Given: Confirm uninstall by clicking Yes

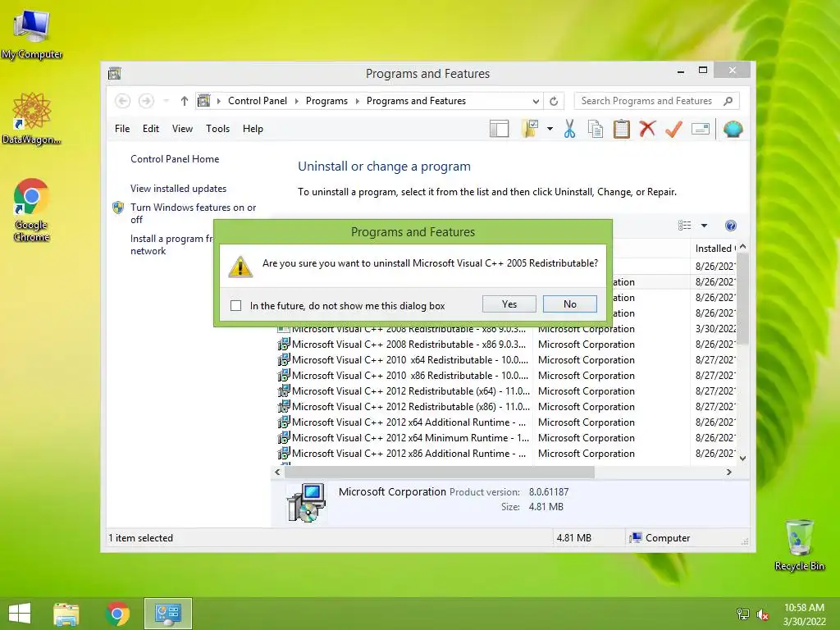Looking at the screenshot, I should [509, 304].
